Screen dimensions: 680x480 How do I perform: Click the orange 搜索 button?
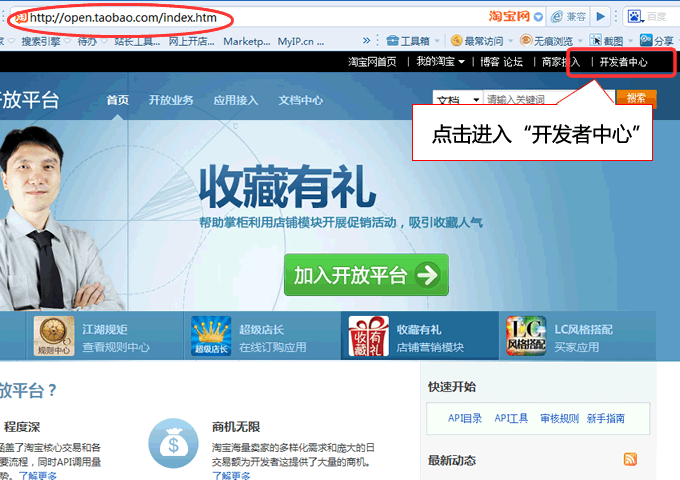tap(636, 98)
